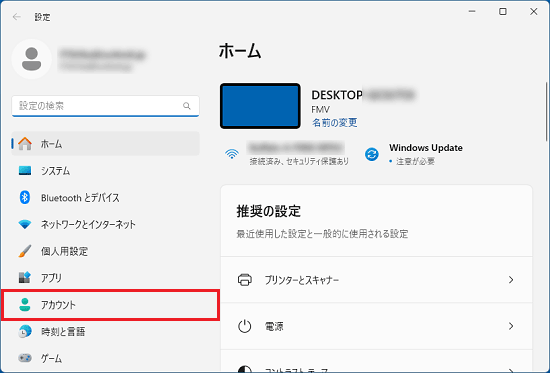Click the 設定の検索 search box
Viewport: 550px width, 373px height.
pyautogui.click(x=106, y=106)
